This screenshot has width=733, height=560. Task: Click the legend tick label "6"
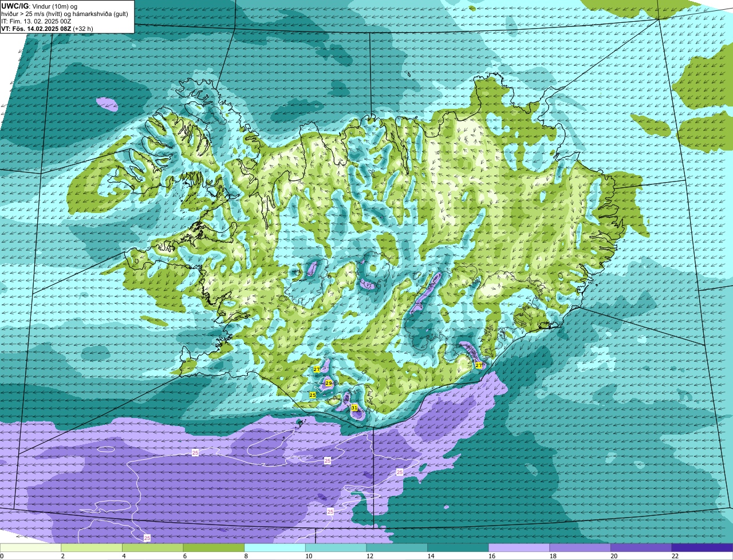pyautogui.click(x=184, y=556)
